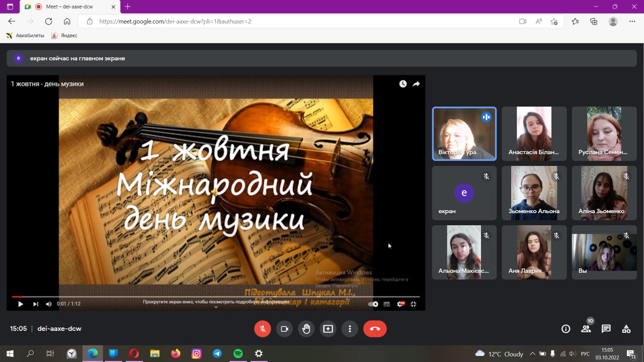Exit fullscreen in the video player
Screen dimensions: 644x362
click(x=414, y=304)
